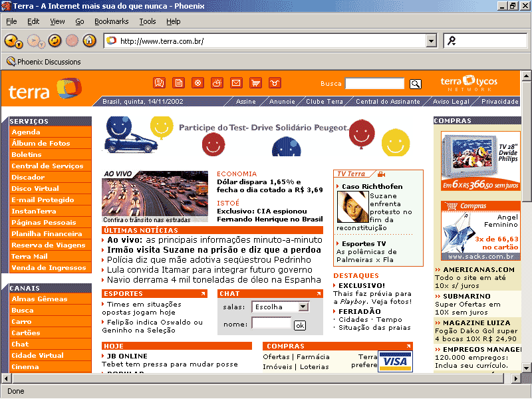Click the vertical scrollbar down arrow
Viewport: 532px width, 399px height.
coord(526,367)
